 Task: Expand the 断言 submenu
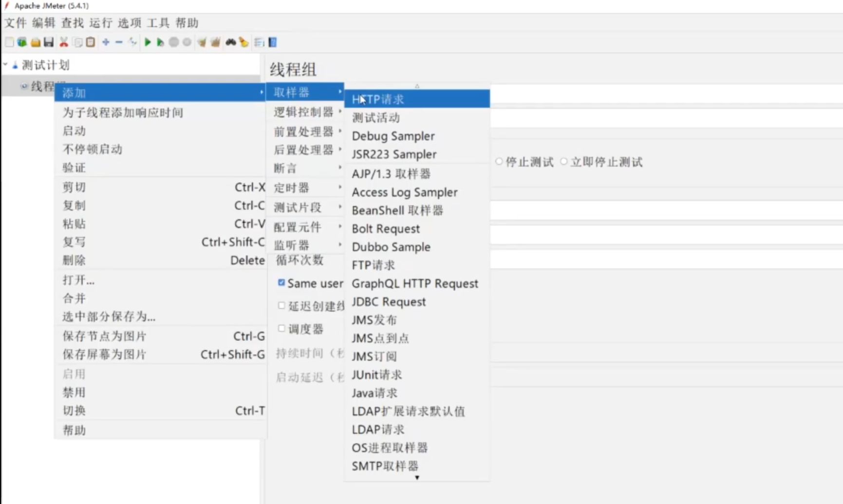click(x=305, y=168)
